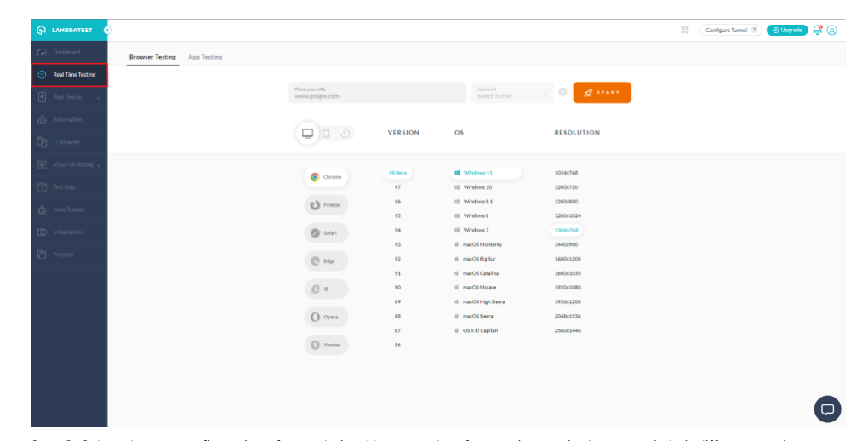Switch to the Browser Testing tab

(153, 57)
